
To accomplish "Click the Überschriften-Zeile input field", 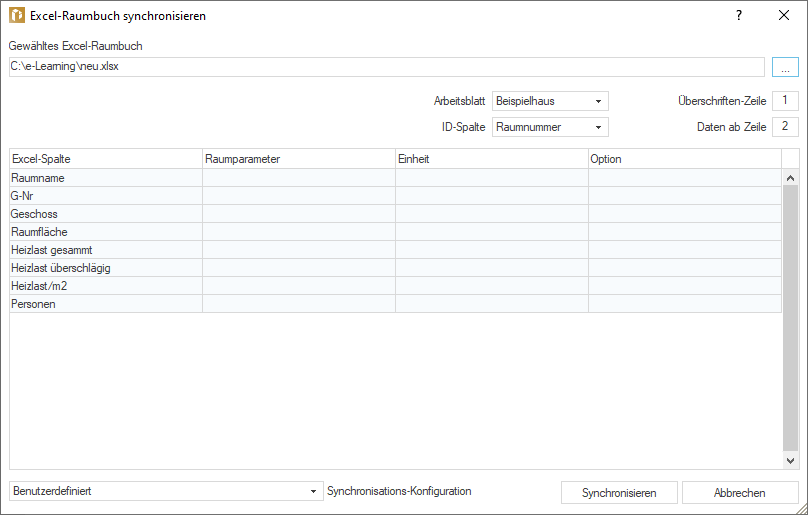I will coord(785,101).
